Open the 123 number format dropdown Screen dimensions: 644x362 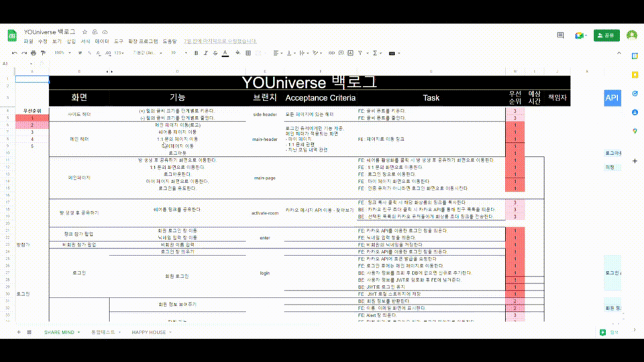click(119, 53)
